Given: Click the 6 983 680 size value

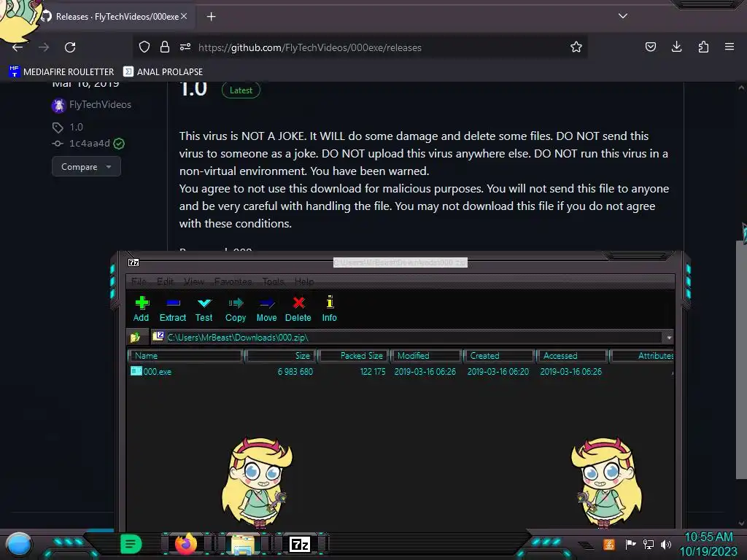Looking at the screenshot, I should tap(295, 371).
